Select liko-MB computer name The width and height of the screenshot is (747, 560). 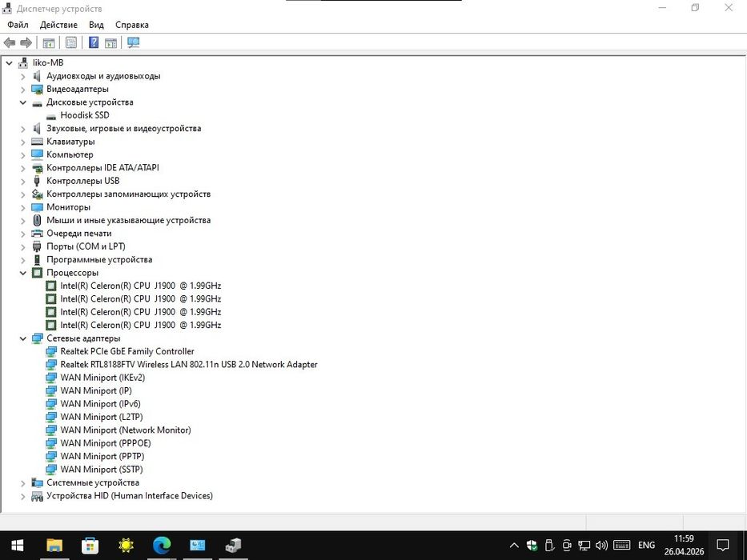(48, 63)
